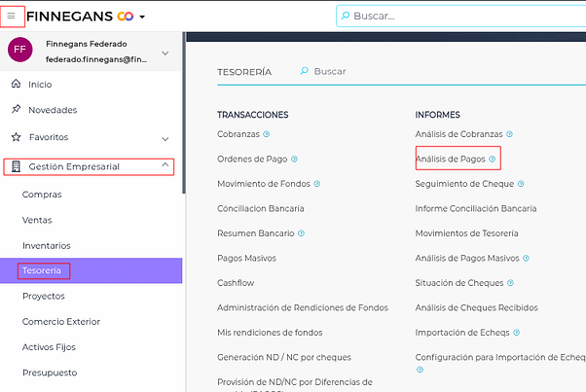Click the FF user avatar
Viewport: 586px width, 392px height.
click(x=20, y=50)
